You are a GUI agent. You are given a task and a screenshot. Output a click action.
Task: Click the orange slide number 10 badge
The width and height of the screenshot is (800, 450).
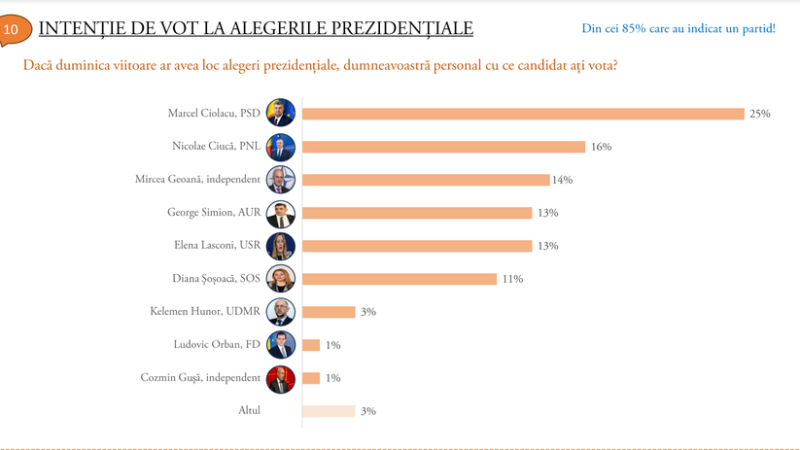12,29
